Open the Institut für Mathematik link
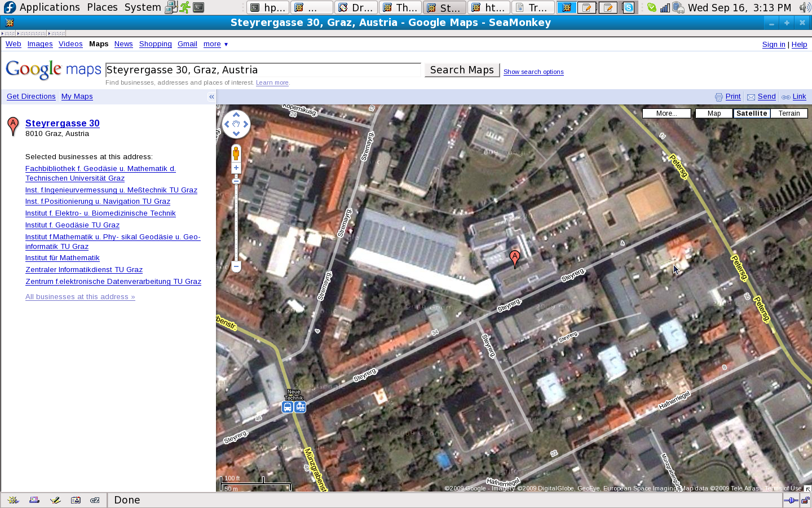Viewport: 812px width, 508px height. pos(62,258)
